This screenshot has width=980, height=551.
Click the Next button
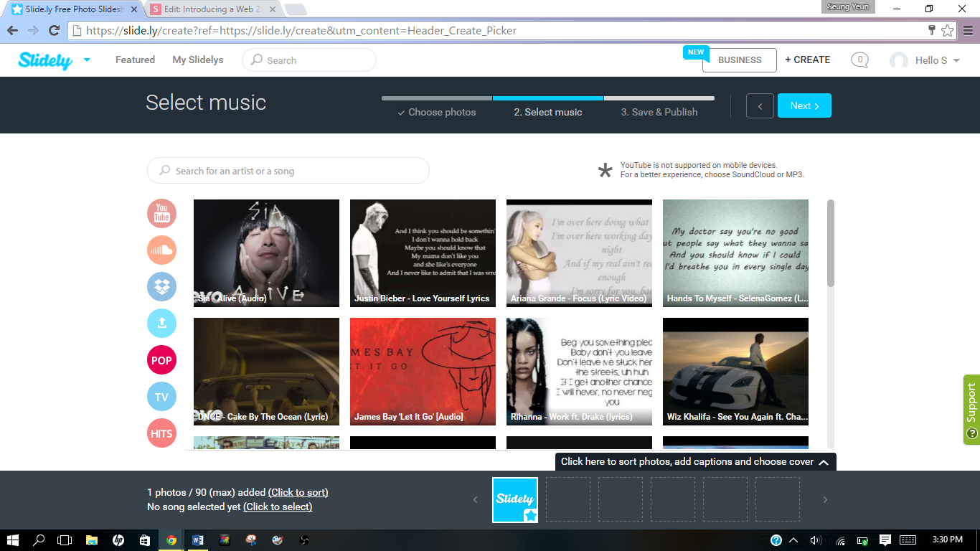[x=804, y=105]
